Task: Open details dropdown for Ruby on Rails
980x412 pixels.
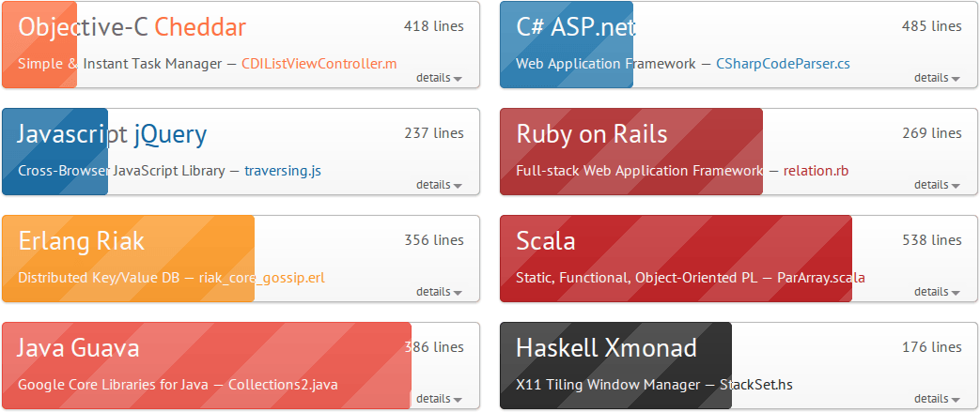Action: [x=936, y=185]
